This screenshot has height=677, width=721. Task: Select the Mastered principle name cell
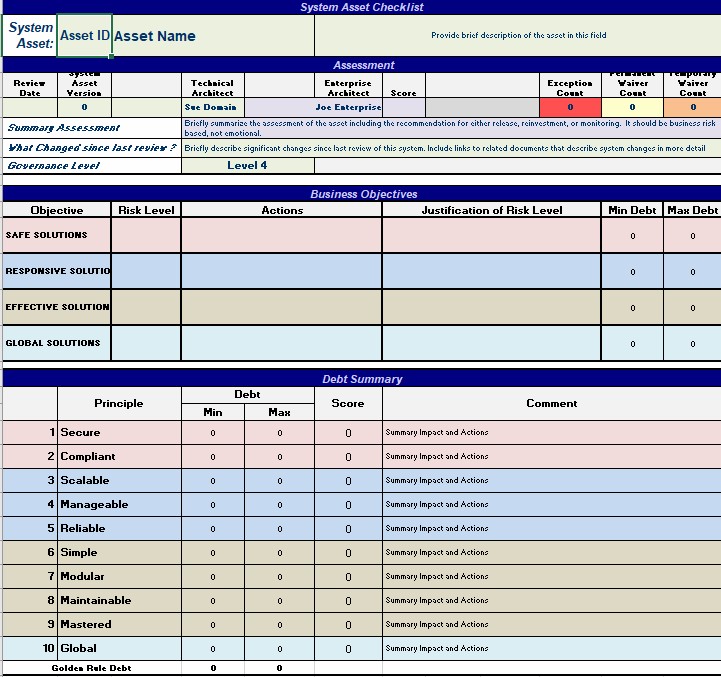pyautogui.click(x=120, y=624)
